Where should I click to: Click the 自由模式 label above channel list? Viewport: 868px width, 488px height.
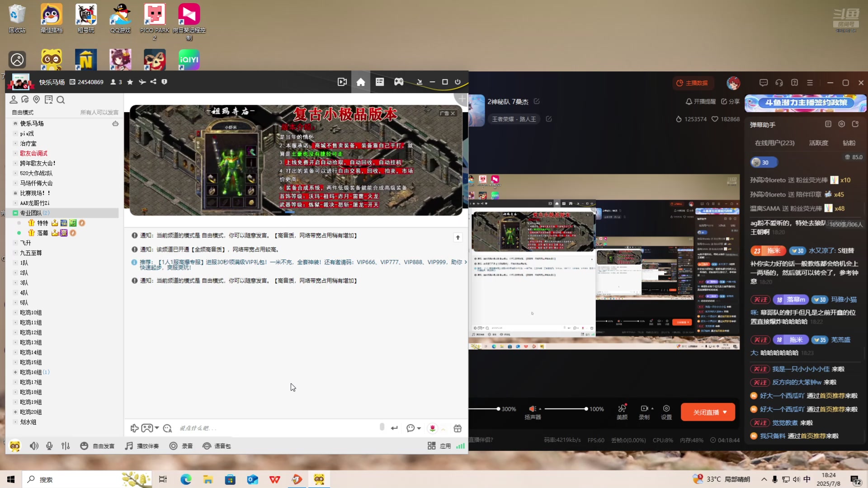point(22,113)
